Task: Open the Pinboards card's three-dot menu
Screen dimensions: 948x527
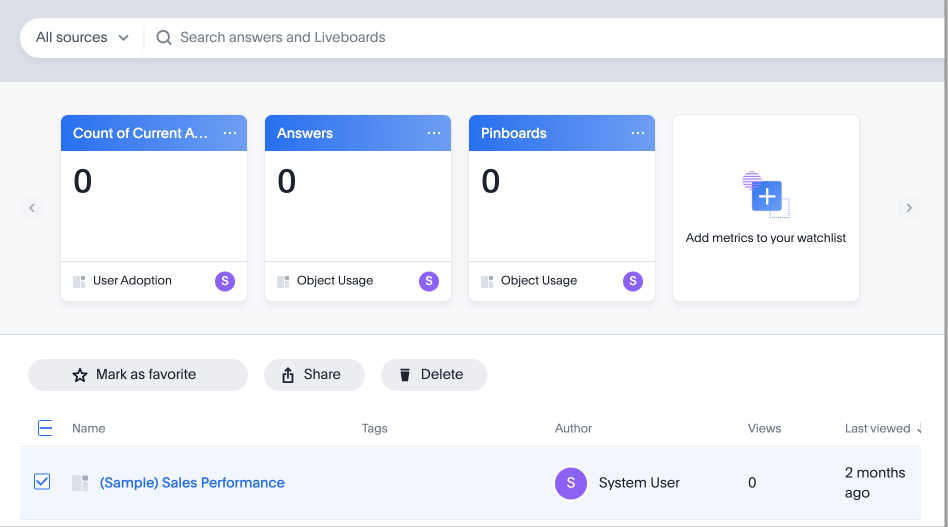Action: [x=638, y=133]
